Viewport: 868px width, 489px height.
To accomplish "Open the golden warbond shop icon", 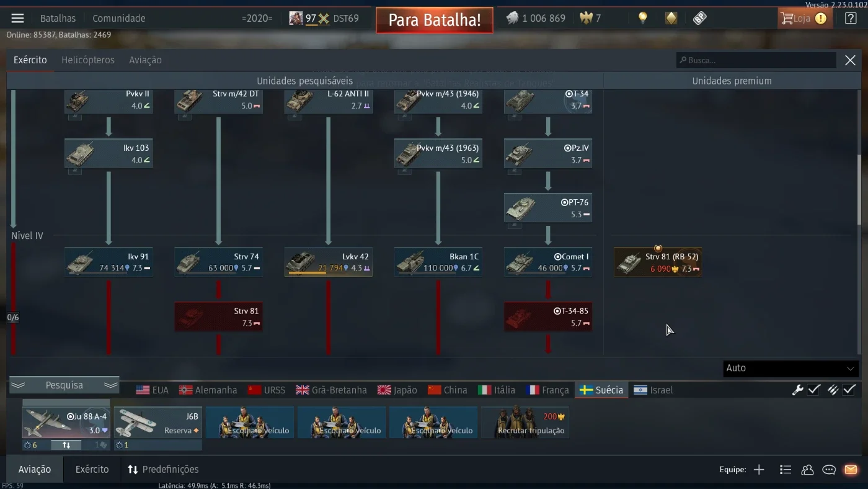I will coord(671,18).
